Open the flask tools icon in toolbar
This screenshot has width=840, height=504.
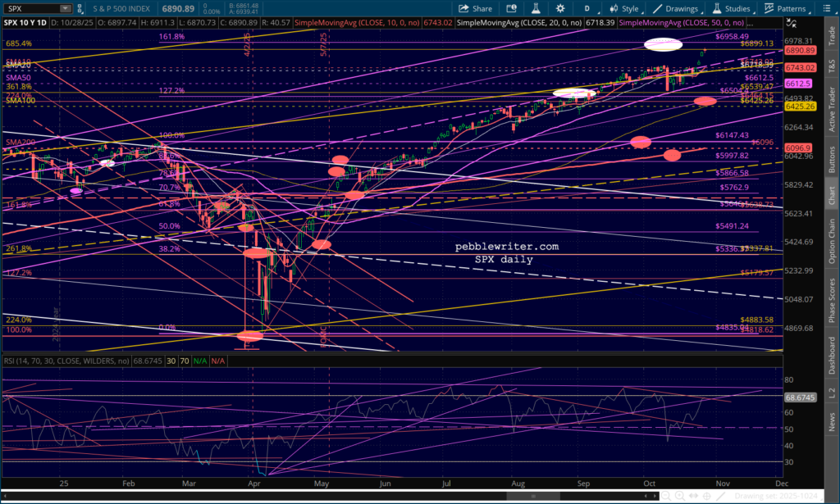coord(535,8)
